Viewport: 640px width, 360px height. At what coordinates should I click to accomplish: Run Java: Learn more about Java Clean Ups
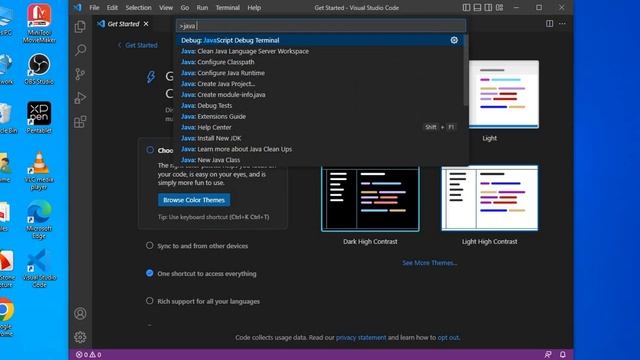320,149
